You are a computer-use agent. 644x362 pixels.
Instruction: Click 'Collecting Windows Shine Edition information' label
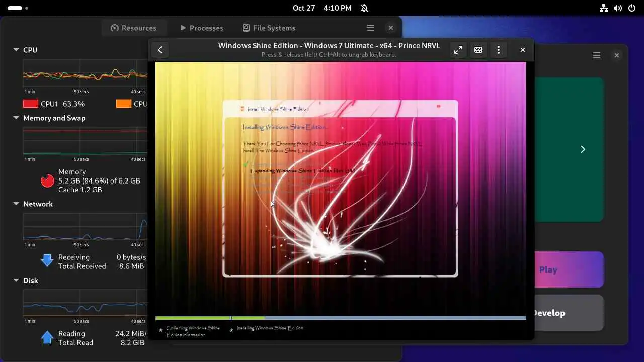(193, 331)
